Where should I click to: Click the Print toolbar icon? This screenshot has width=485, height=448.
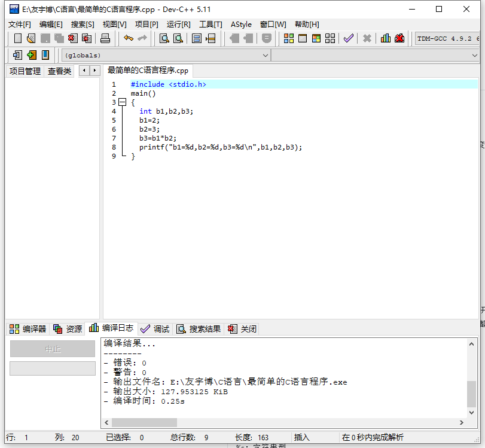point(105,38)
